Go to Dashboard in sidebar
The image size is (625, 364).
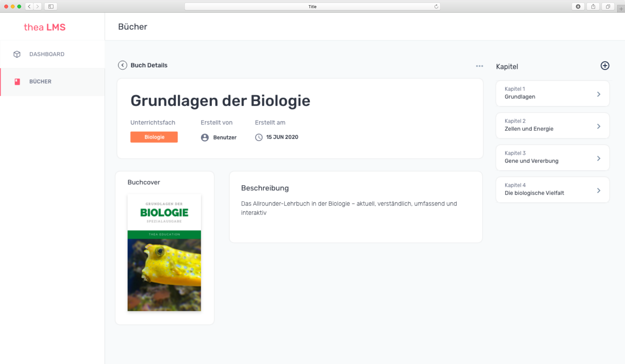pos(47,54)
